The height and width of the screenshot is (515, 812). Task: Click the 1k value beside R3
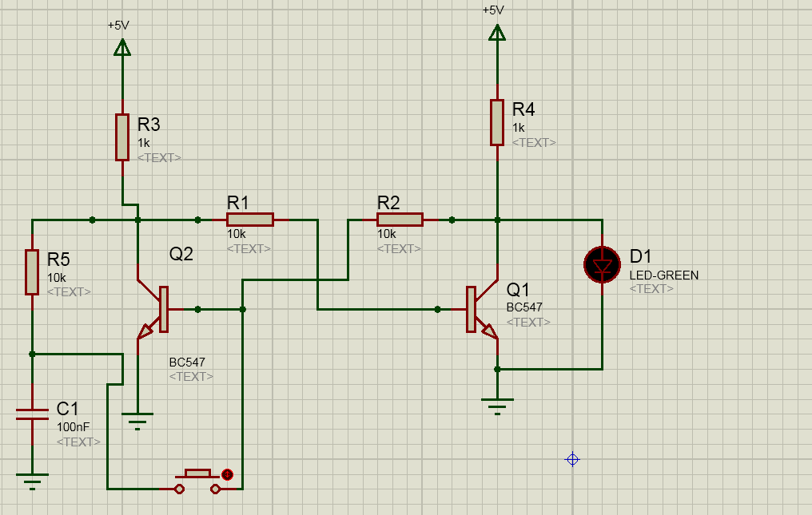(x=143, y=143)
